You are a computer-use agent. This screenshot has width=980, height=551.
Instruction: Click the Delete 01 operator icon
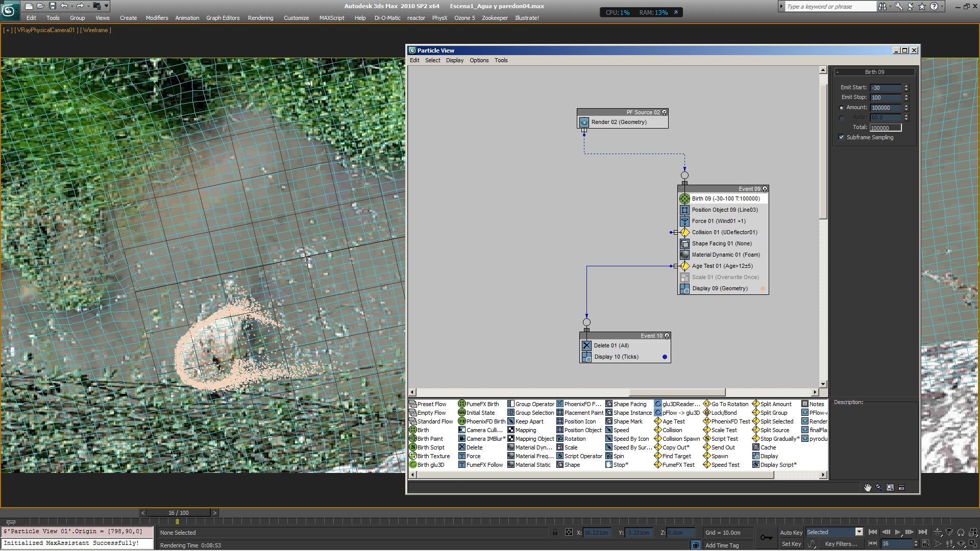pyautogui.click(x=586, y=346)
